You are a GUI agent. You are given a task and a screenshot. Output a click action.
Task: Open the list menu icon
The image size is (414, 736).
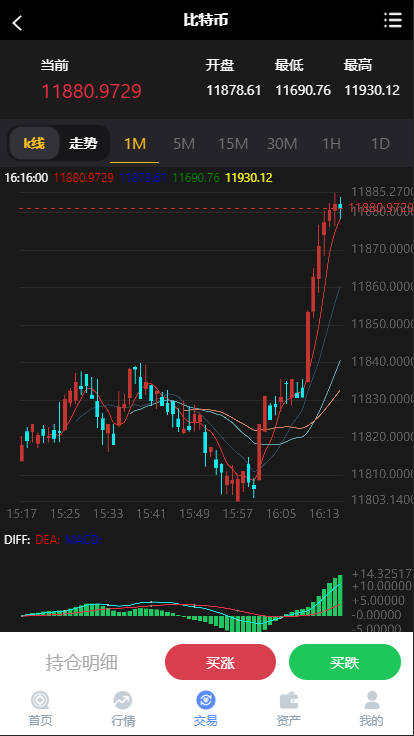(392, 20)
